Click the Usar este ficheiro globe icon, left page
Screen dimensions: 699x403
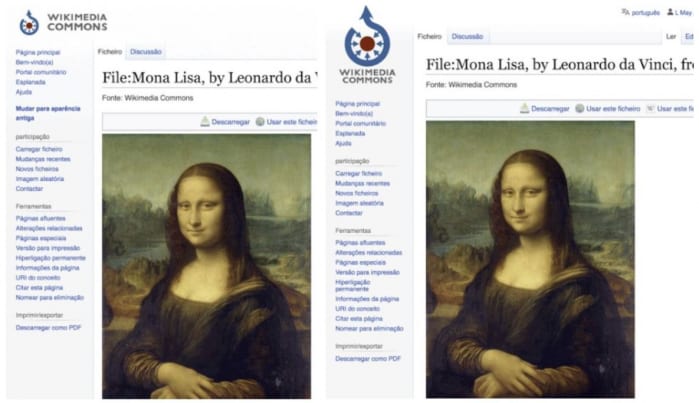tap(260, 122)
